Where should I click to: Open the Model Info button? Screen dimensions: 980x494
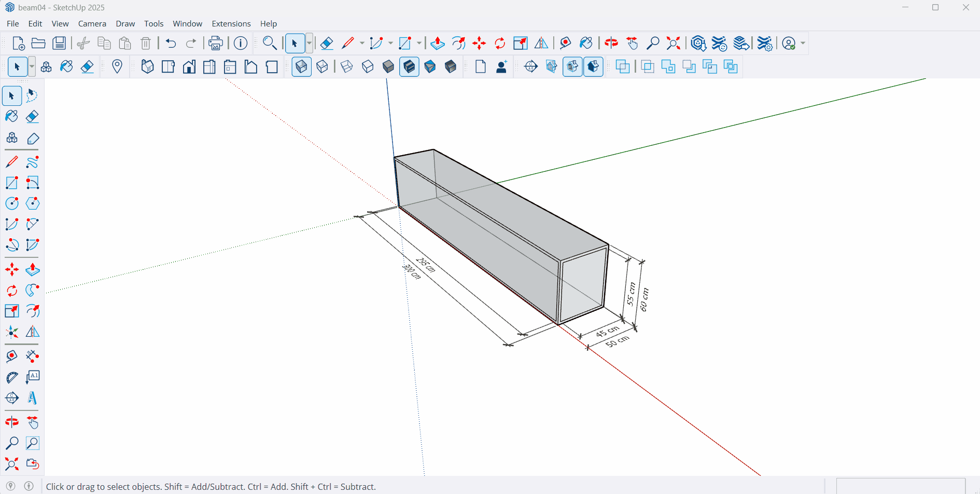(x=240, y=44)
